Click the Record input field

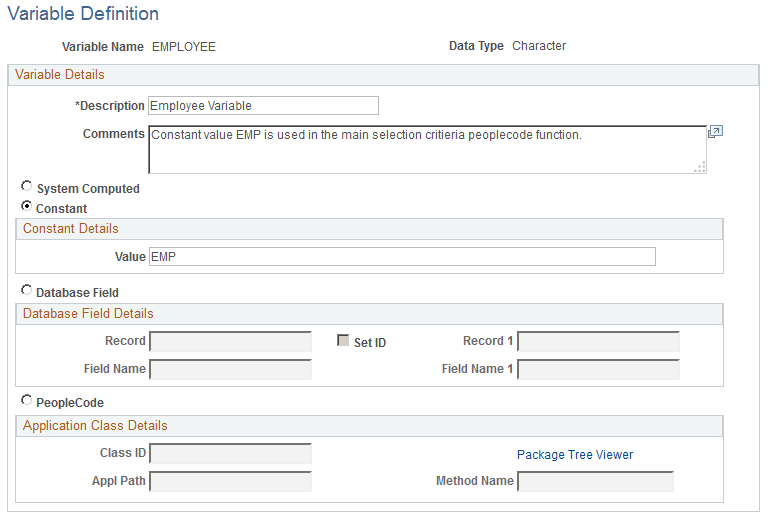tap(230, 342)
